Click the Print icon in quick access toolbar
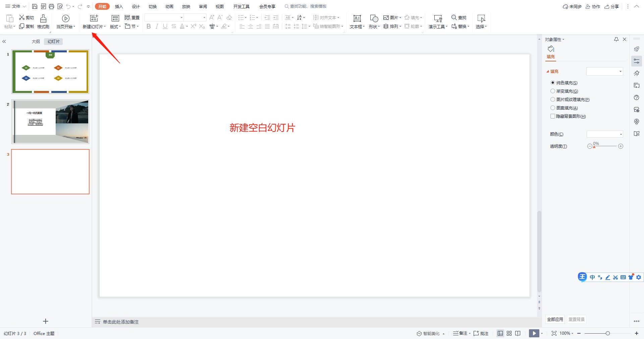The image size is (644, 339). (x=51, y=6)
